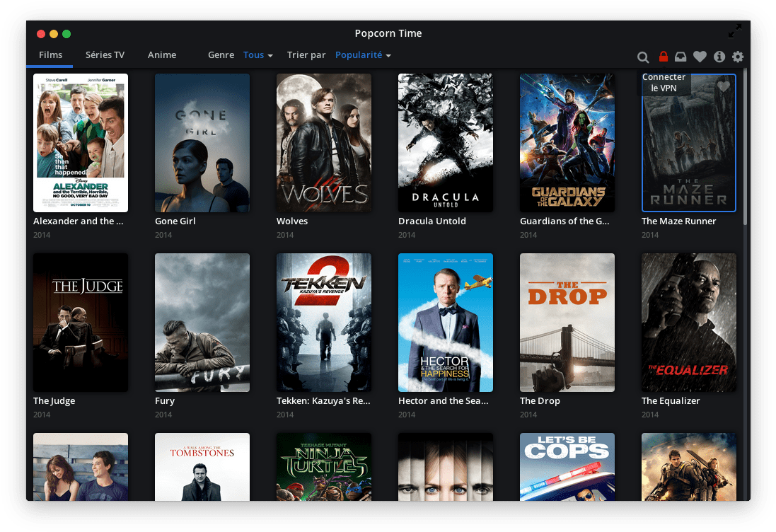Open the settings gear icon
776x532 pixels.
pos(738,57)
